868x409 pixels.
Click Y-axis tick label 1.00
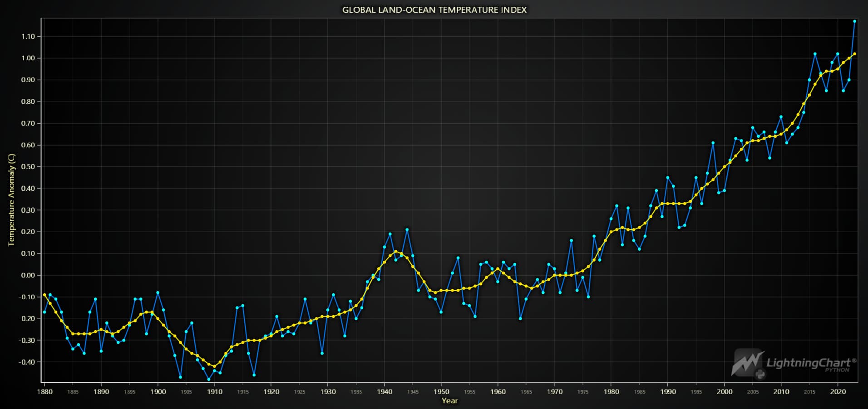click(x=28, y=58)
